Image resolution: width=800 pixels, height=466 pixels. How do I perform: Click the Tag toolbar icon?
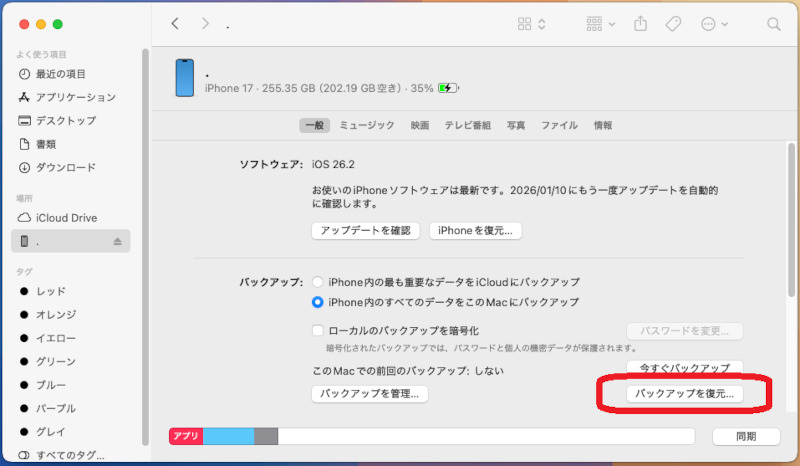point(673,23)
